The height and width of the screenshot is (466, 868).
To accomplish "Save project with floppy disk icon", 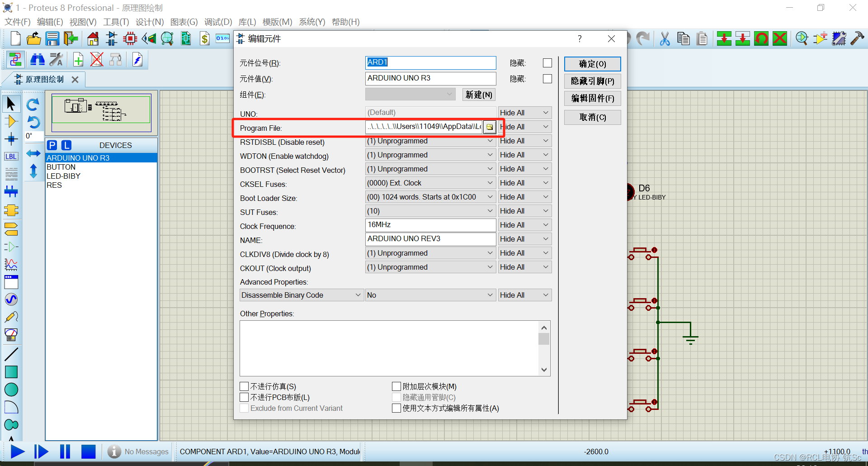I will point(52,39).
